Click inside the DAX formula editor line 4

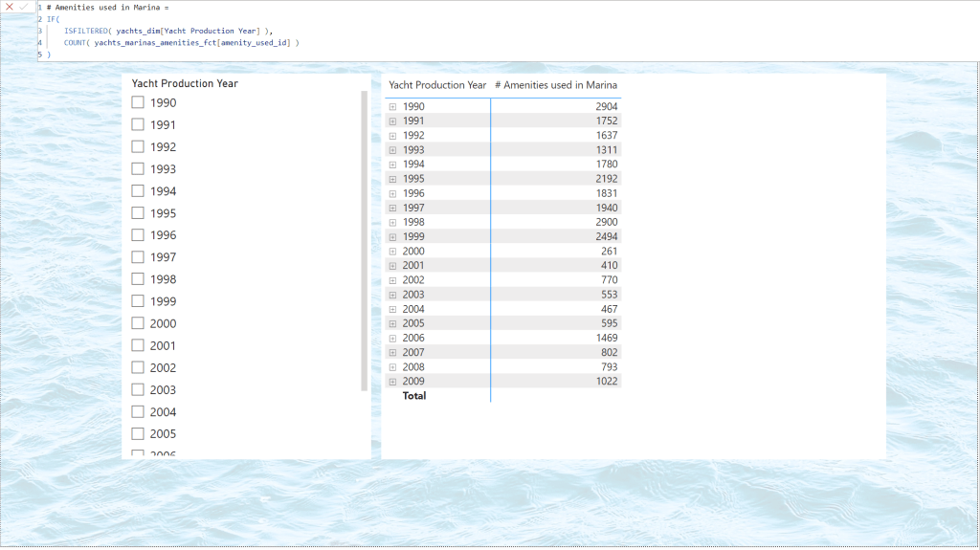(x=182, y=42)
